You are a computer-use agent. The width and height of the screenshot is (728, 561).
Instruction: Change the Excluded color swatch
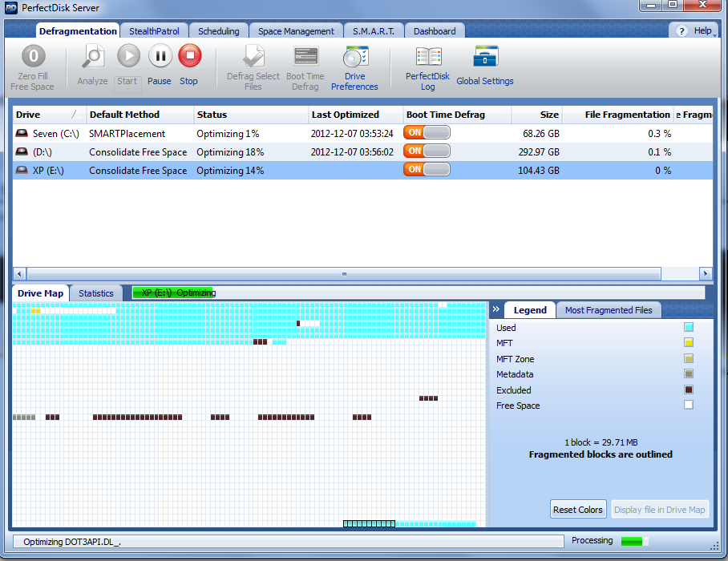click(689, 389)
